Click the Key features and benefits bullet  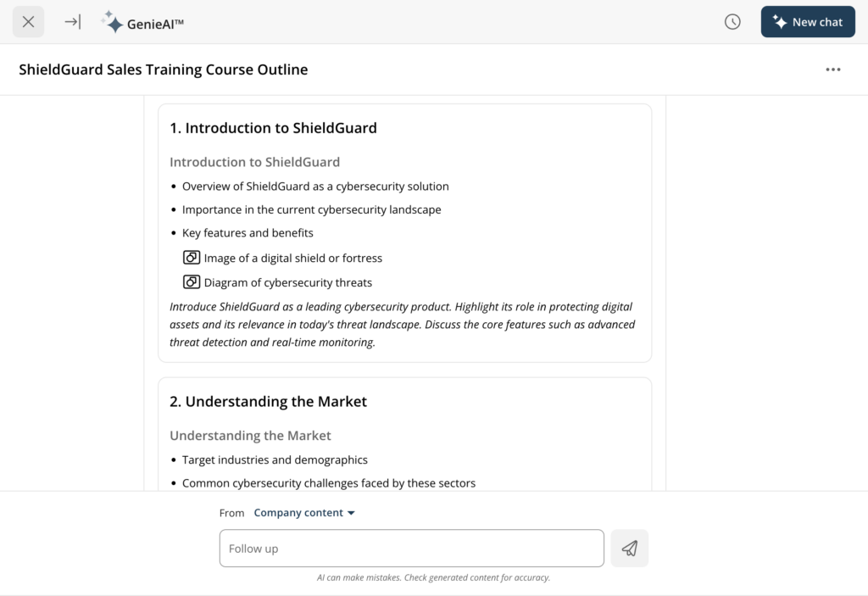click(x=248, y=233)
